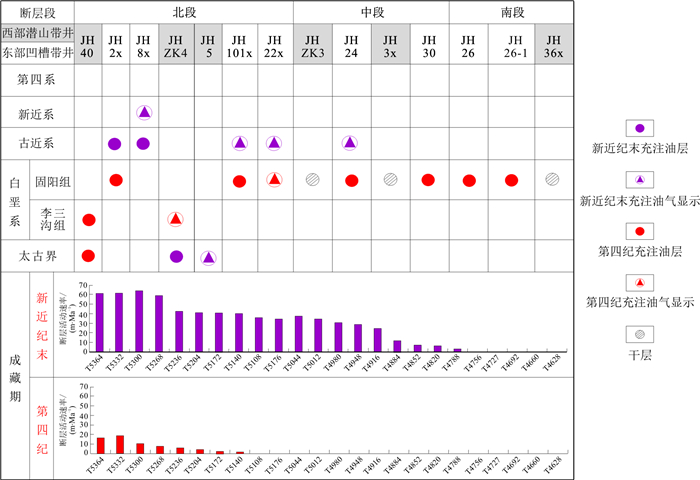700x480 pixels.
Task: Click the red triangle under JH 22x
Action: coord(274,180)
